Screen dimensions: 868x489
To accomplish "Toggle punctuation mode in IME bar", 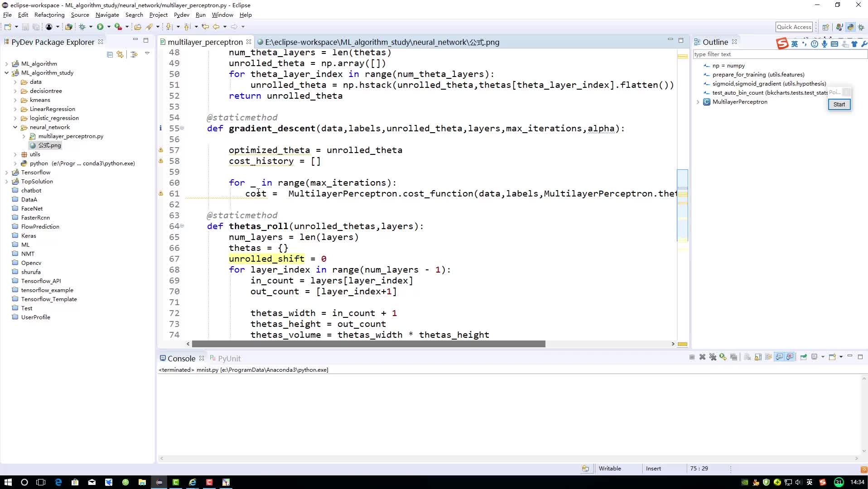I will 805,44.
